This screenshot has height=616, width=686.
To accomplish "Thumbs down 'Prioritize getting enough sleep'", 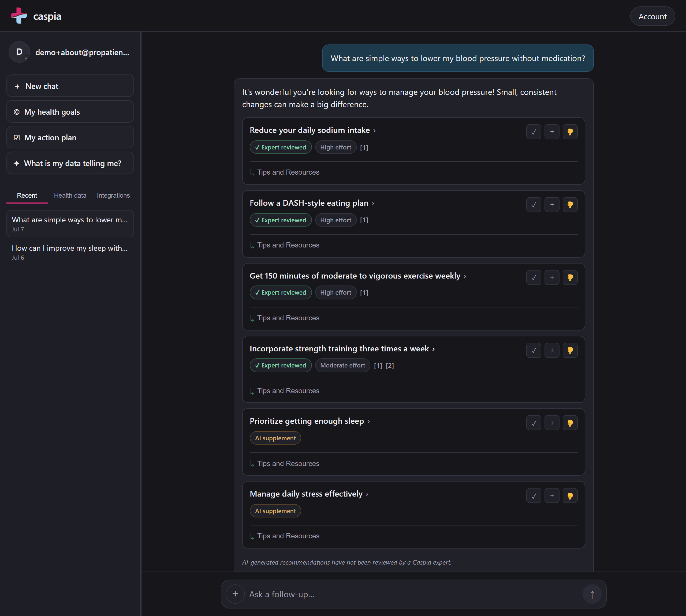I will click(x=570, y=423).
